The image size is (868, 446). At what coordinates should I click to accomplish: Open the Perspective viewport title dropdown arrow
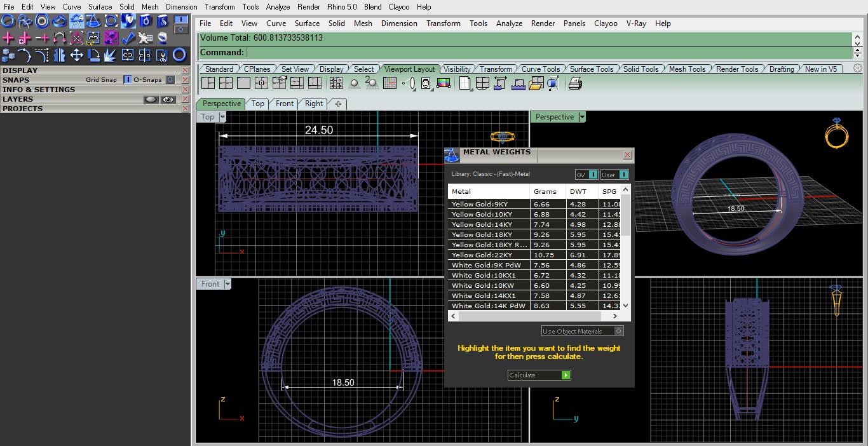(x=582, y=117)
